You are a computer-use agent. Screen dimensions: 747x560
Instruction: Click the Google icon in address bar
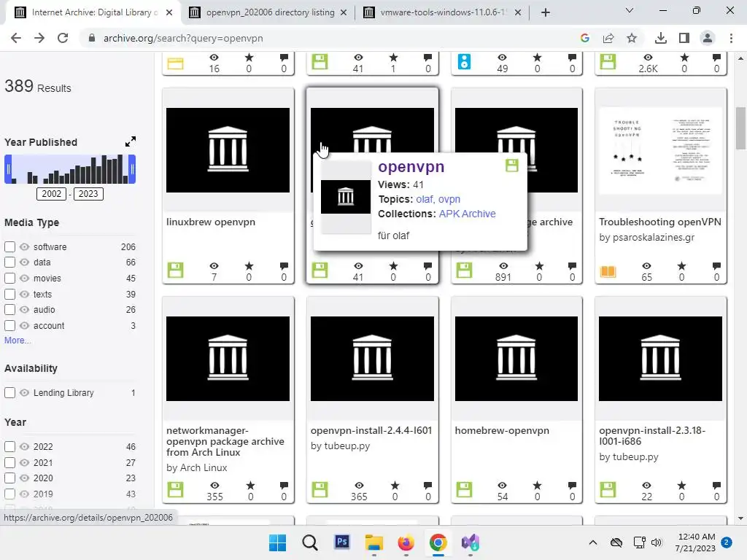tap(585, 38)
